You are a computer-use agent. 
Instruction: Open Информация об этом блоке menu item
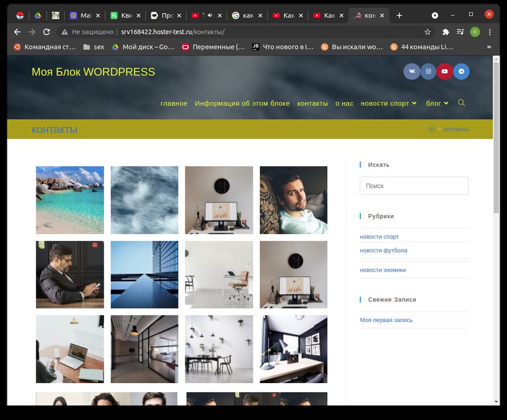pyautogui.click(x=242, y=104)
